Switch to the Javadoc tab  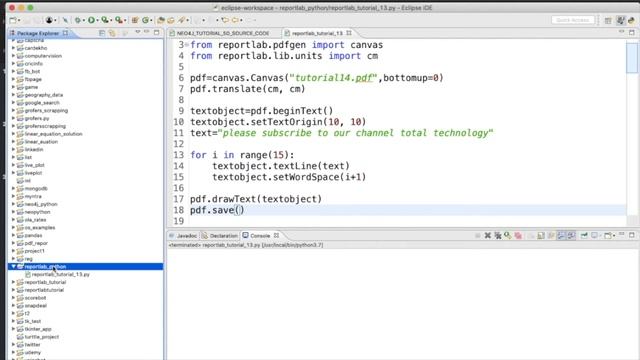tap(183, 236)
